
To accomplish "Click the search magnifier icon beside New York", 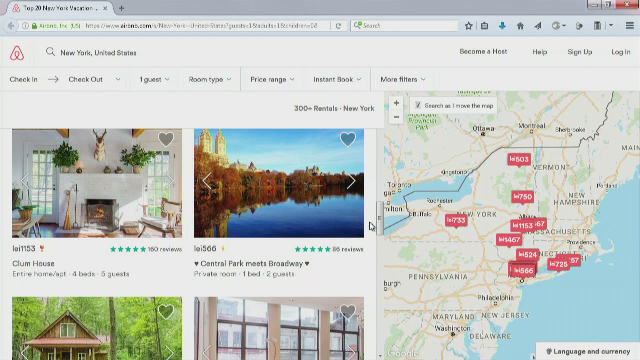I will [x=50, y=52].
